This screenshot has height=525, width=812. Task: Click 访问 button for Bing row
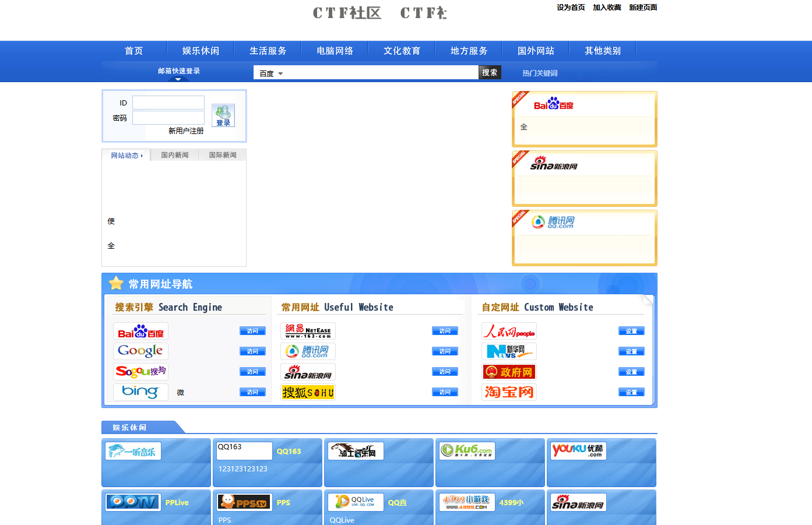point(252,392)
